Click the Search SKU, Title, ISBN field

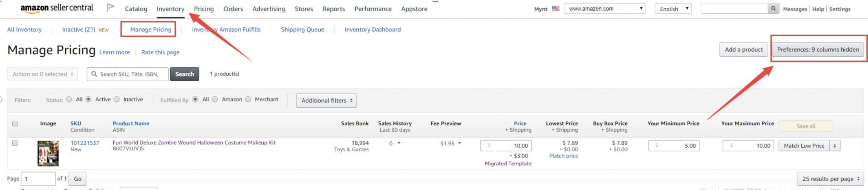[x=128, y=74]
